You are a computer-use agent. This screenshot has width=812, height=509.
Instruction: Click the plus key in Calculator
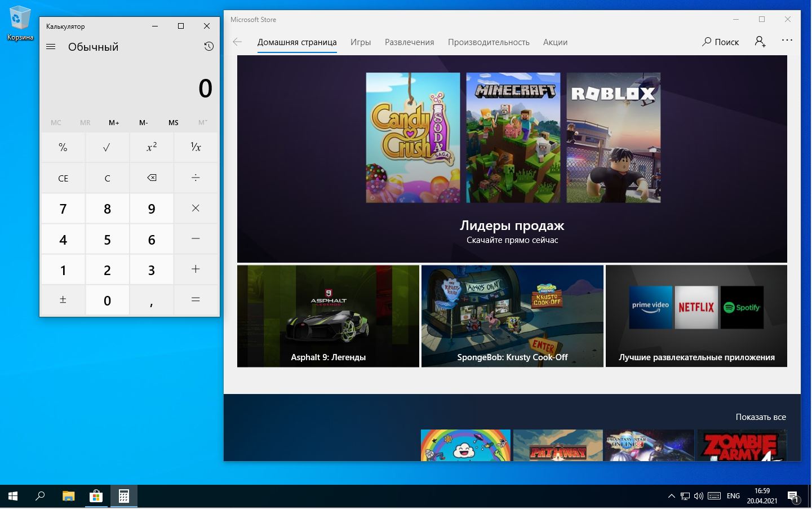pyautogui.click(x=196, y=269)
